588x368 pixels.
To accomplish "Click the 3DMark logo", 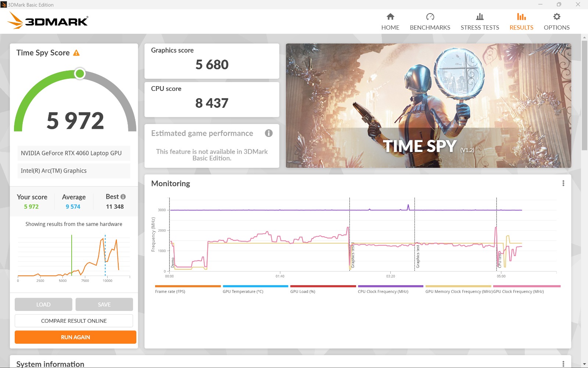I will (48, 21).
